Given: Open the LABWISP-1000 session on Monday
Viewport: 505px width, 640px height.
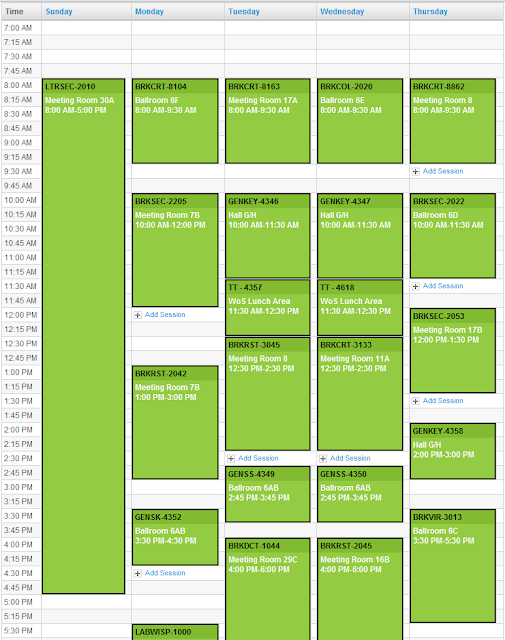Looking at the screenshot, I should (x=175, y=632).
